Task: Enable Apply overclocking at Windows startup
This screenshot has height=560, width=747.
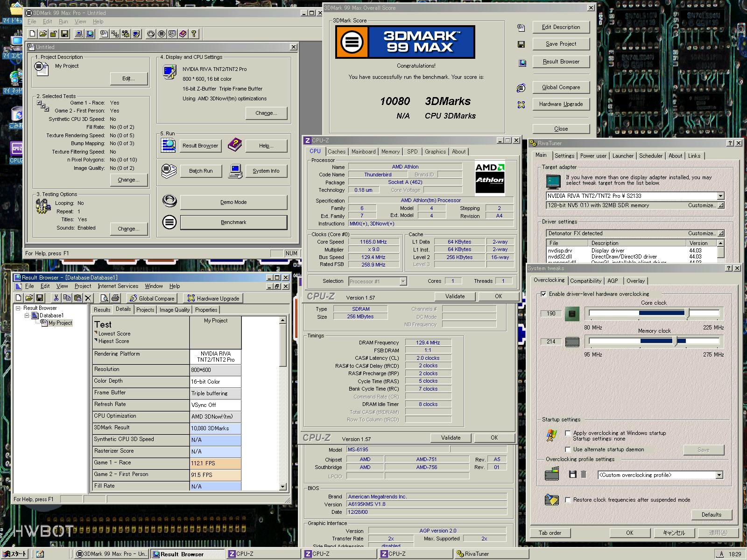Action: coord(568,433)
